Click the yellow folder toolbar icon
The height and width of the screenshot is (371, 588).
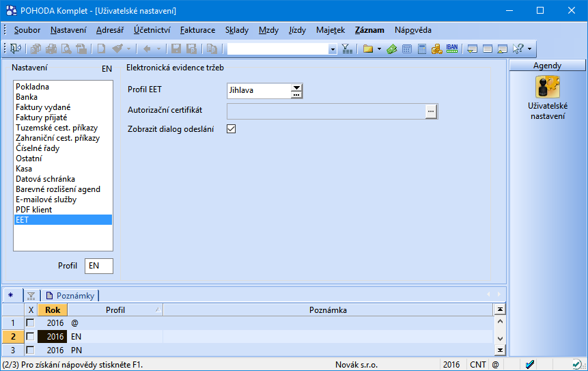368,49
